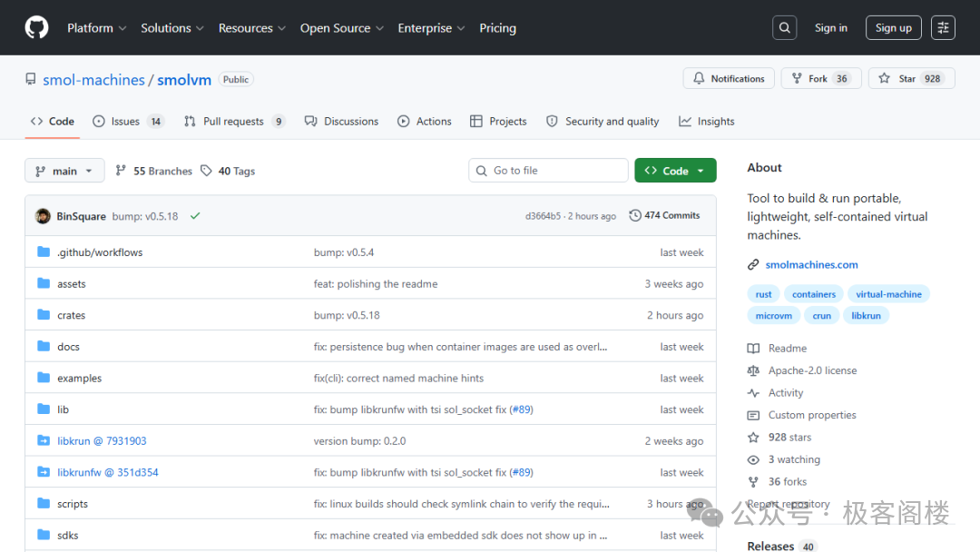Click the fork icon beside 36 forks

pos(753,481)
